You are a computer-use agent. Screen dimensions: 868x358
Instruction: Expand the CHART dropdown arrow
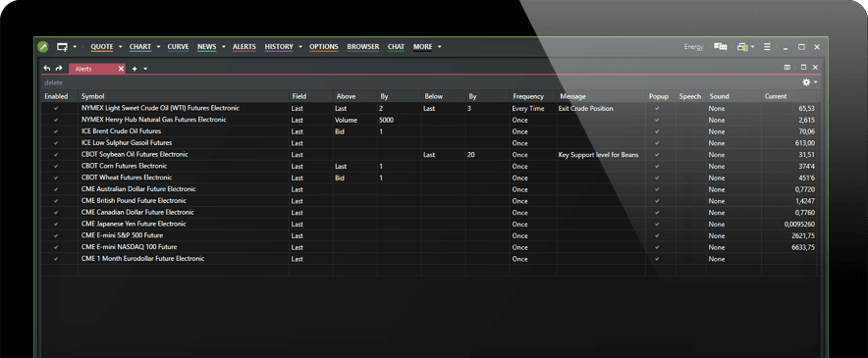point(158,47)
